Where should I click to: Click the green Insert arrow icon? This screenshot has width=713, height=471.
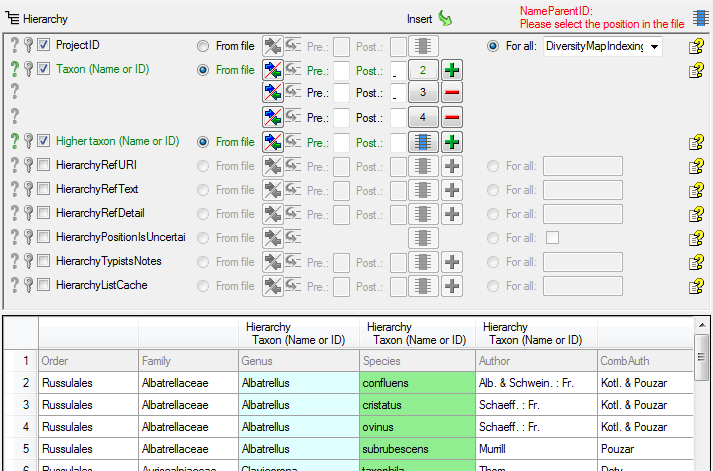[446, 18]
